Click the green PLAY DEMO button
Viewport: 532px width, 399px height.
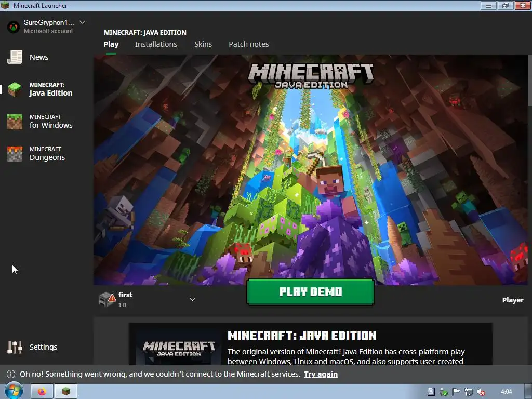(x=311, y=292)
